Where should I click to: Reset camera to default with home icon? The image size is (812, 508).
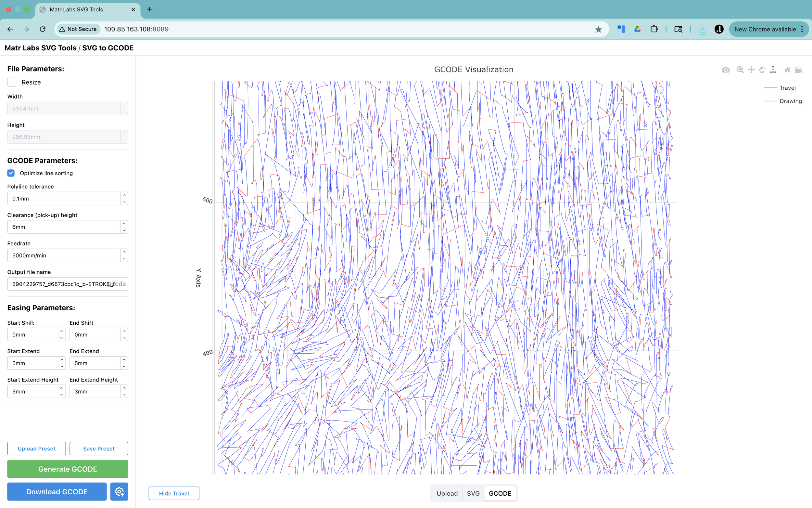click(x=787, y=70)
